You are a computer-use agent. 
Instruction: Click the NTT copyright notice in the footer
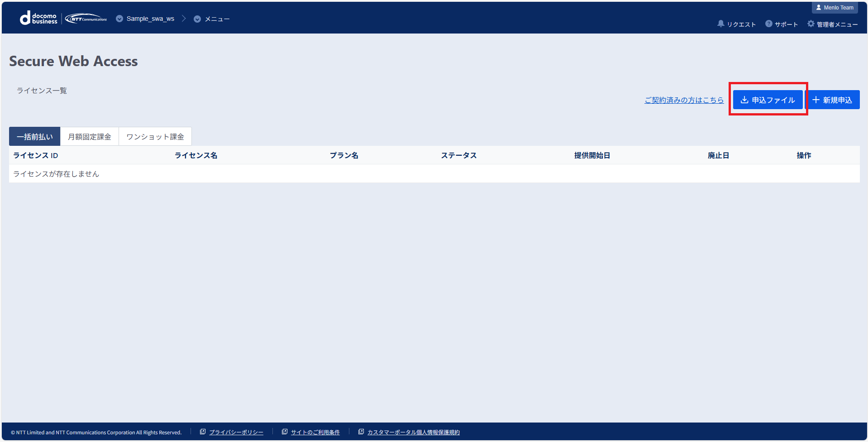click(96, 432)
